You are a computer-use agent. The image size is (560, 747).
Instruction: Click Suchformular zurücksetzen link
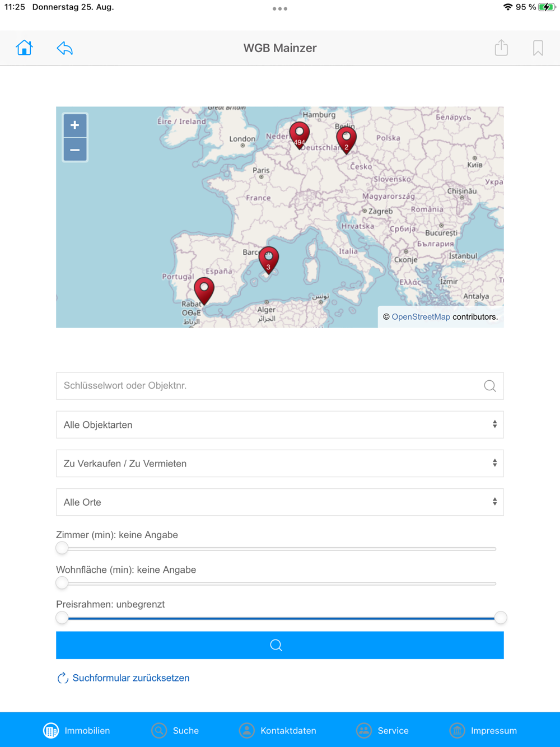click(x=131, y=678)
